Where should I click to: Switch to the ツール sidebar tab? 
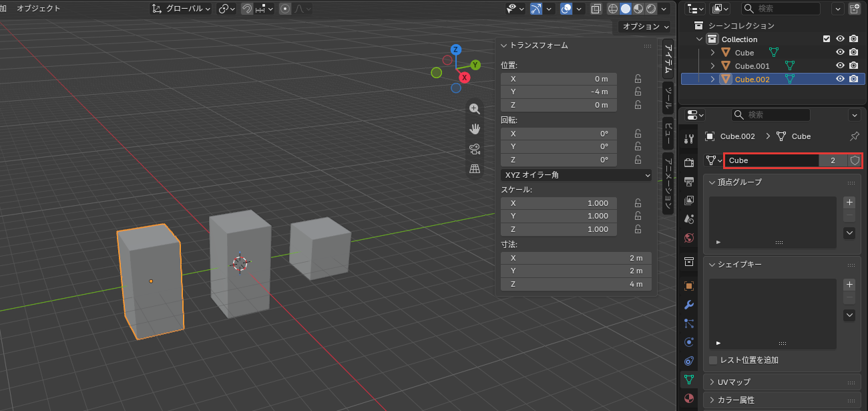point(668,98)
